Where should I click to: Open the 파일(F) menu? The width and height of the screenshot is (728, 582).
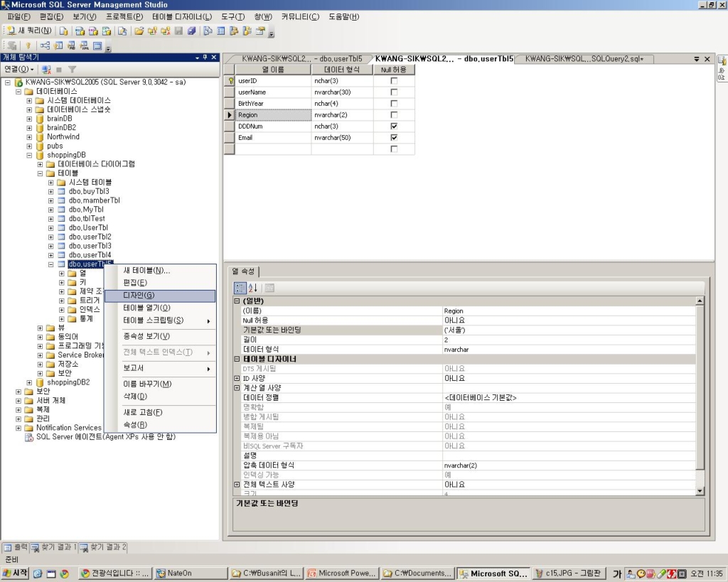18,17
